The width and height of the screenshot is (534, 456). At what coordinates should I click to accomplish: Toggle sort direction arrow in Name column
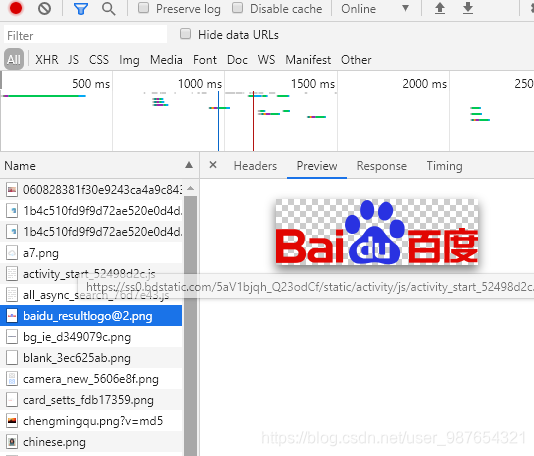pos(189,165)
